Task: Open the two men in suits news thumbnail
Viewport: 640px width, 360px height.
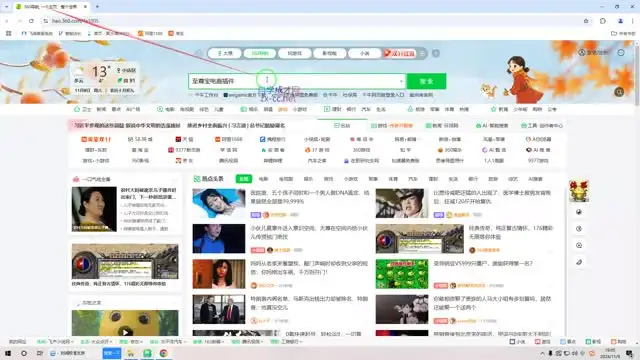Action: [x=219, y=309]
